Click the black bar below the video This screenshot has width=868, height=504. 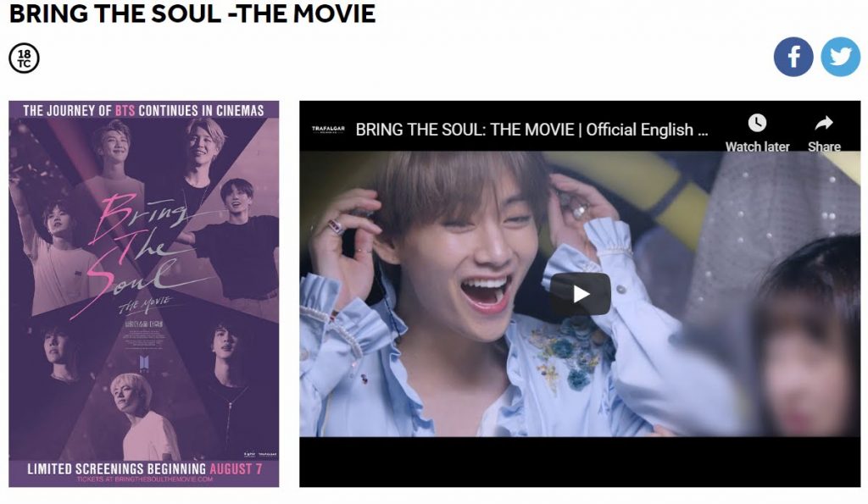pyautogui.click(x=580, y=462)
